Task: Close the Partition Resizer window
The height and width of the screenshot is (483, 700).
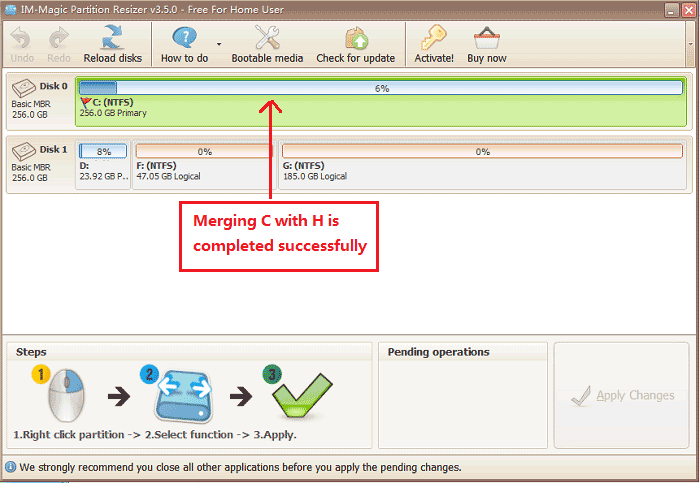Action: pyautogui.click(x=689, y=10)
